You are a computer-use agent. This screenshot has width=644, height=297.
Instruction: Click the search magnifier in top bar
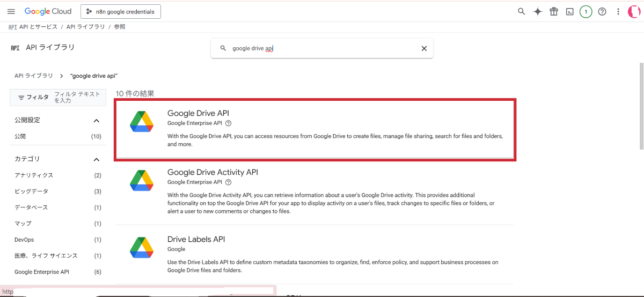point(521,12)
